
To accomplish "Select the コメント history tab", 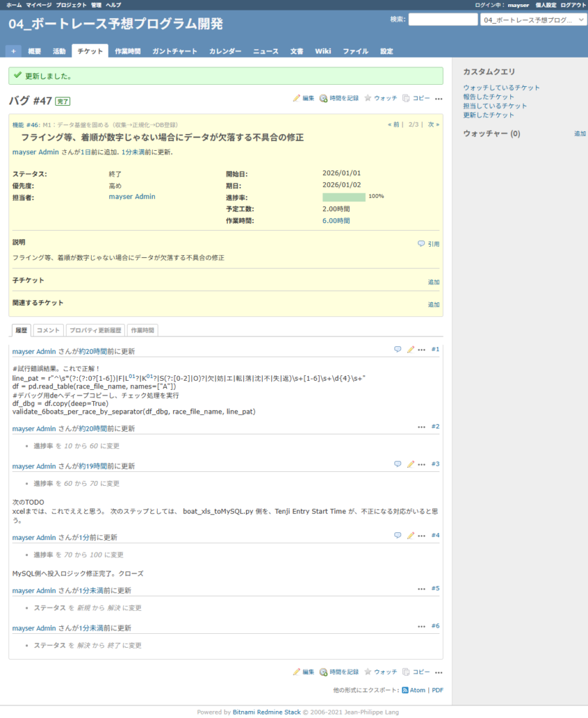I will click(48, 330).
